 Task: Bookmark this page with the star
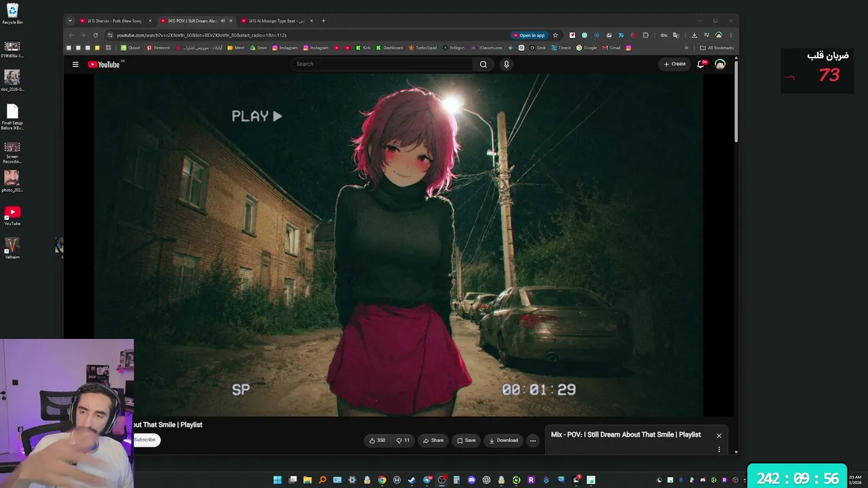pyautogui.click(x=555, y=35)
